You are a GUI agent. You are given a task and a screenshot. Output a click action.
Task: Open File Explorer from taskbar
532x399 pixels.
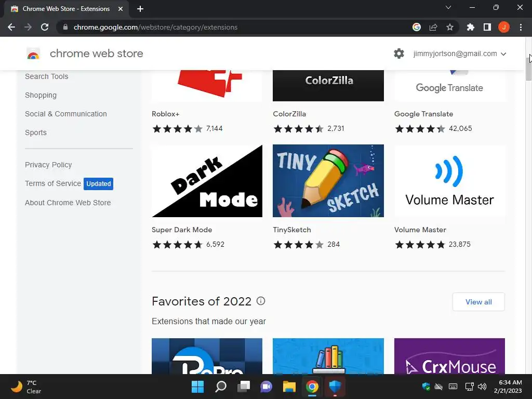coord(289,387)
